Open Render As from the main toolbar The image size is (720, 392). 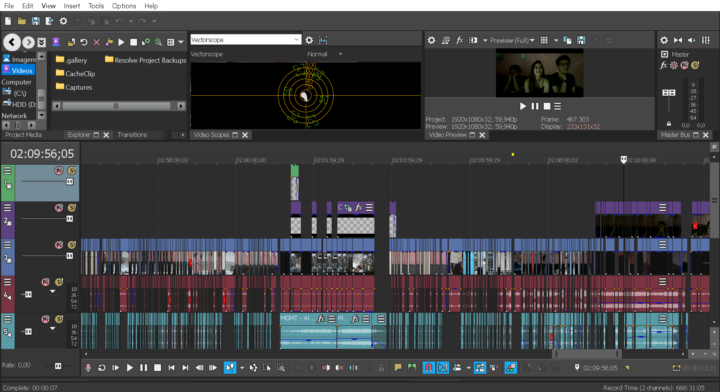(x=49, y=21)
